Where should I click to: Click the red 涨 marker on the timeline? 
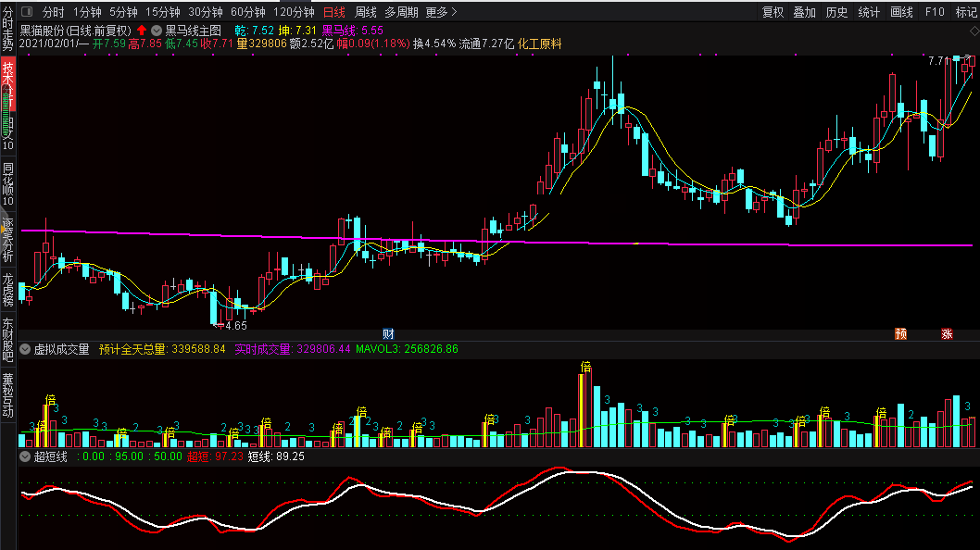coord(947,333)
